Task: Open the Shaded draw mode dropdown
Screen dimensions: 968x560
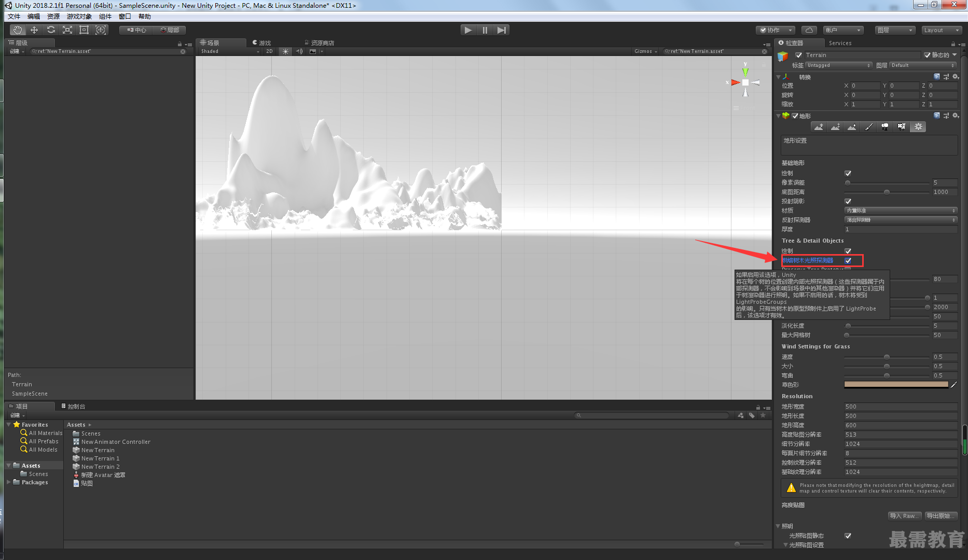Action: pyautogui.click(x=230, y=51)
